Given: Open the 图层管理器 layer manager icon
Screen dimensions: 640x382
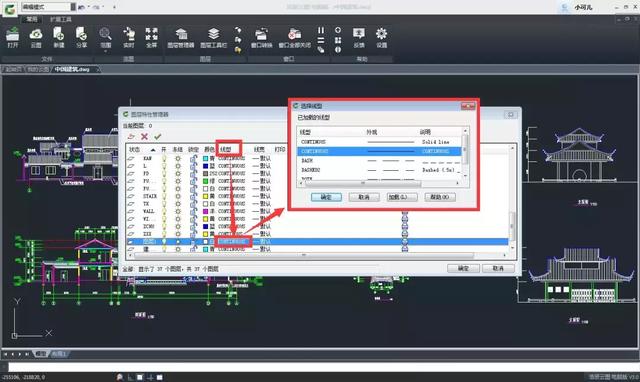Looking at the screenshot, I should click(x=181, y=38).
